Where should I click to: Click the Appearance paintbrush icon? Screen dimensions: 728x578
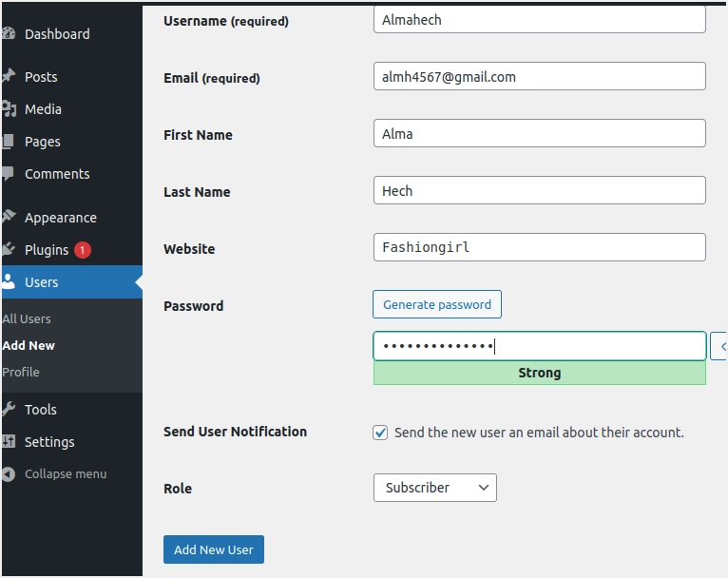tap(9, 218)
